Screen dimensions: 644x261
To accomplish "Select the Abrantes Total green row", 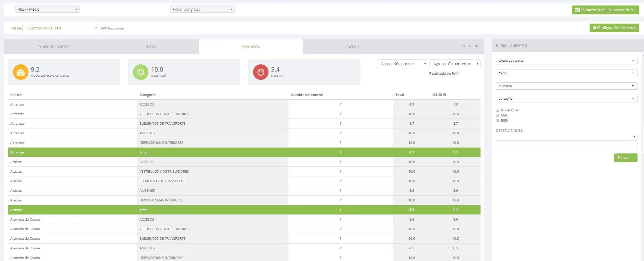I will click(244, 152).
